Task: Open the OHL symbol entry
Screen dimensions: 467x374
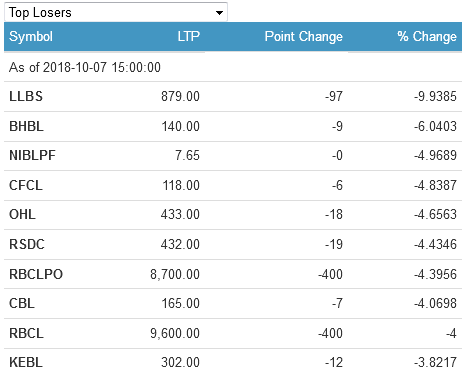Action: [x=22, y=214]
